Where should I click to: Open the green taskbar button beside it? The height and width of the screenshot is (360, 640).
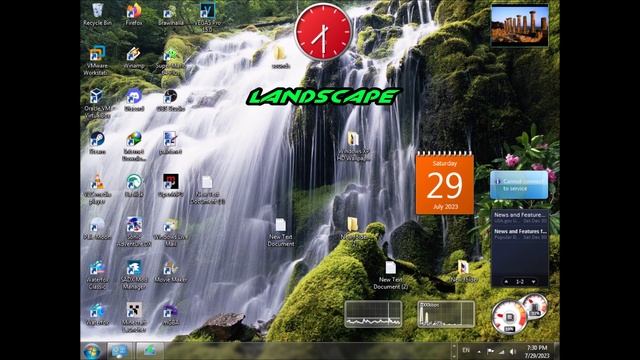150,351
